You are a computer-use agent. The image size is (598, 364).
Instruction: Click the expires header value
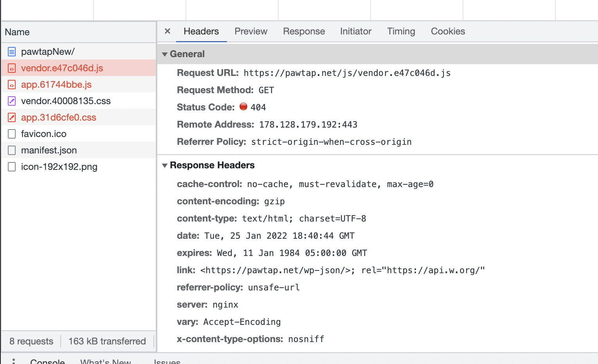(x=292, y=253)
